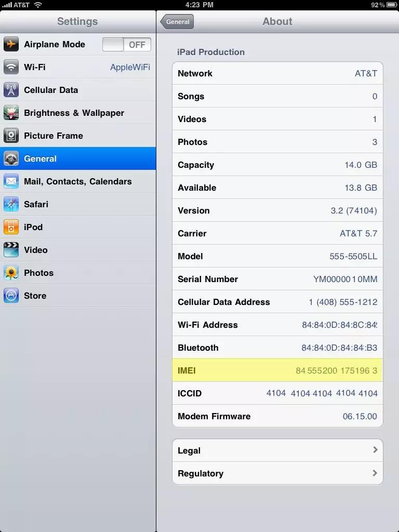Open the Video settings entry
Viewport: 399px width, 532px height.
[78, 250]
